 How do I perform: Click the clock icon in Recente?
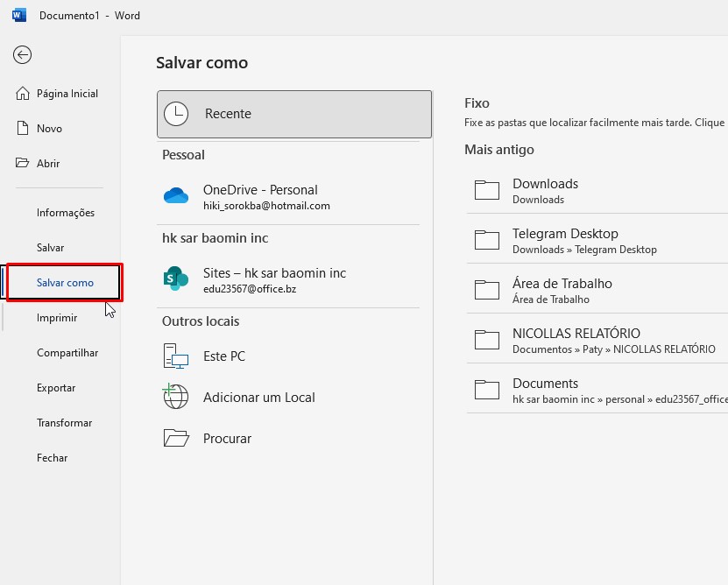pyautogui.click(x=176, y=114)
